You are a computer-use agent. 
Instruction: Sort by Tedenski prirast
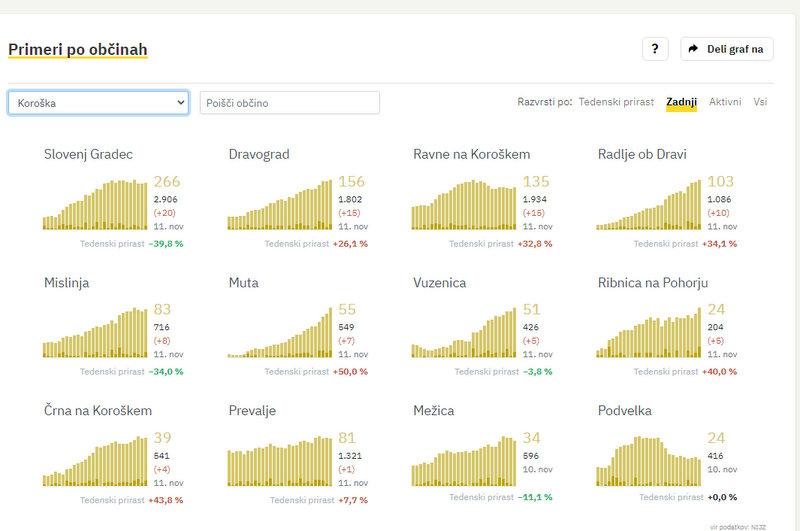[616, 102]
